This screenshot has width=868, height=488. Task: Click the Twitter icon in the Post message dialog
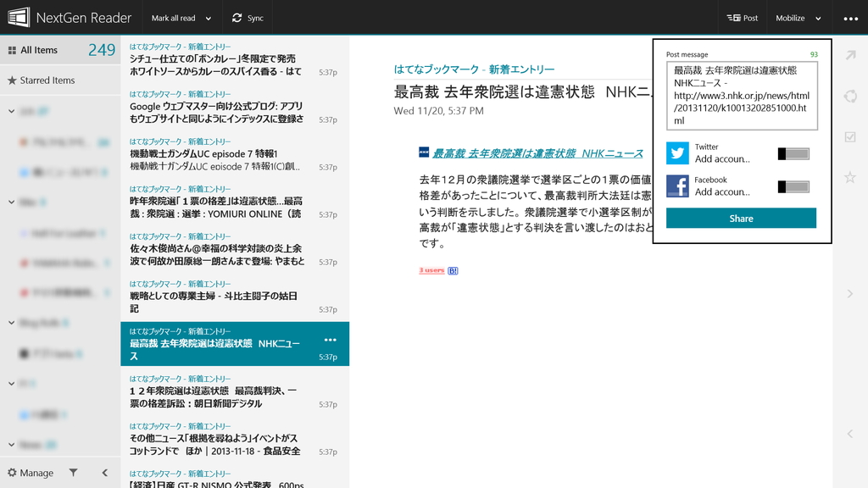676,154
